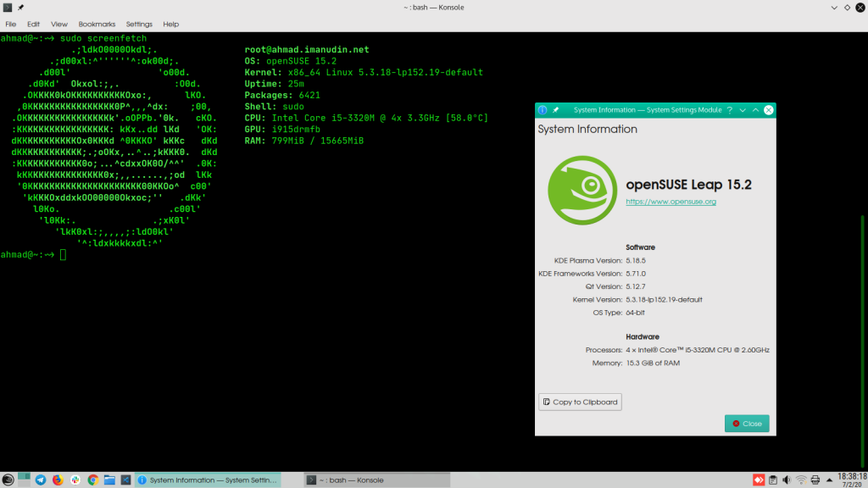Launch Firefox from the taskbar
This screenshot has width=868, height=488.
point(58,479)
